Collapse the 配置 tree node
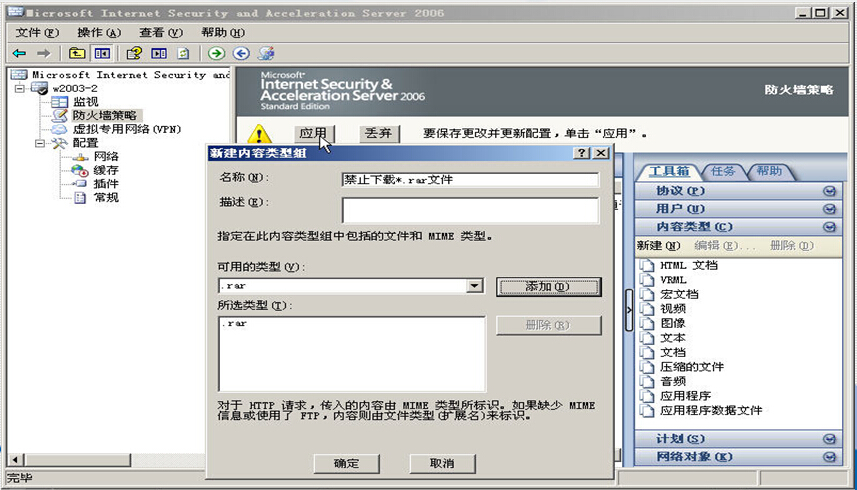 pos(40,143)
